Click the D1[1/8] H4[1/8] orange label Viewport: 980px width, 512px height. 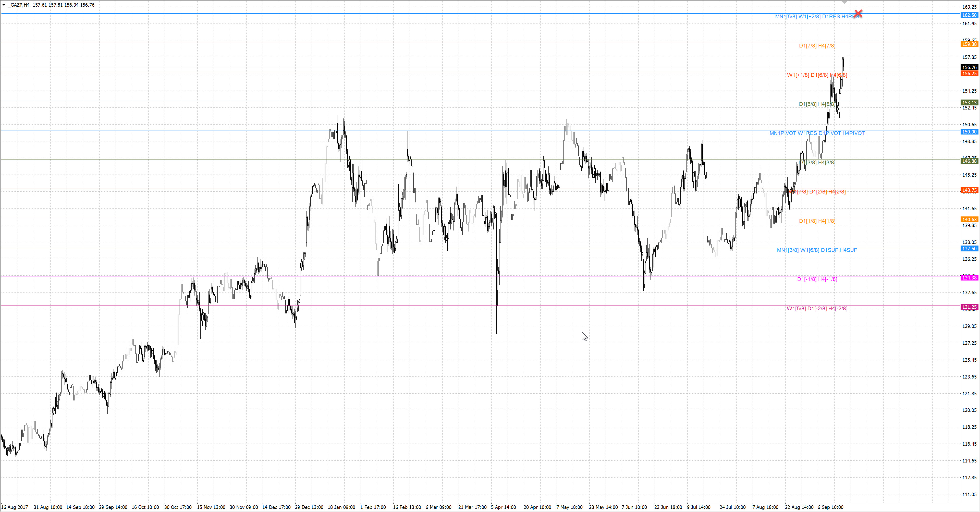tap(817, 221)
